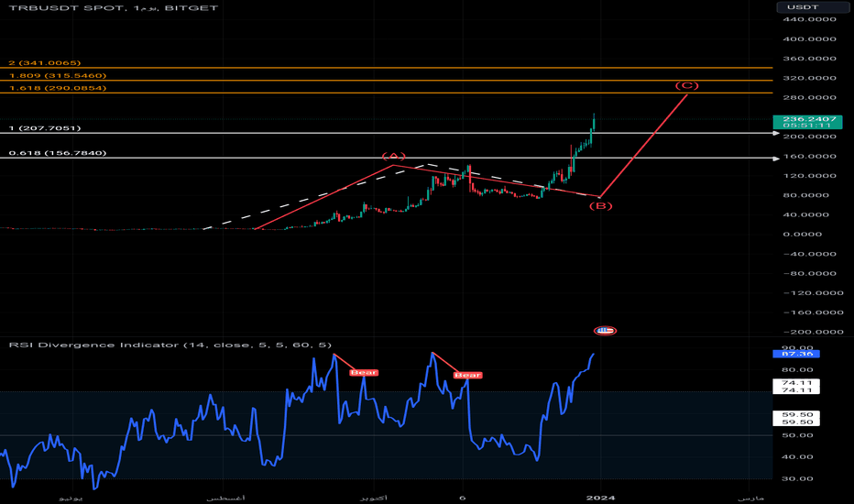Screen dimensions: 854x504
Task: Click the 40.0000 price axis value
Action: coord(806,215)
